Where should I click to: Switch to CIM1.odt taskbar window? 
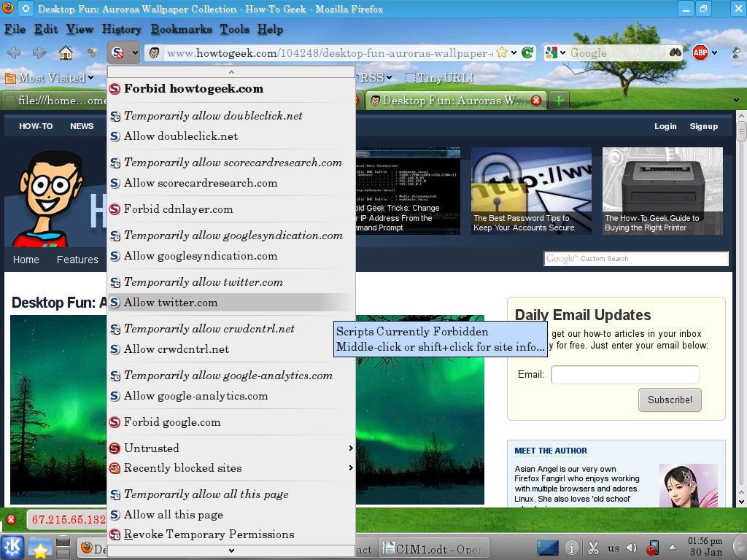click(x=433, y=549)
